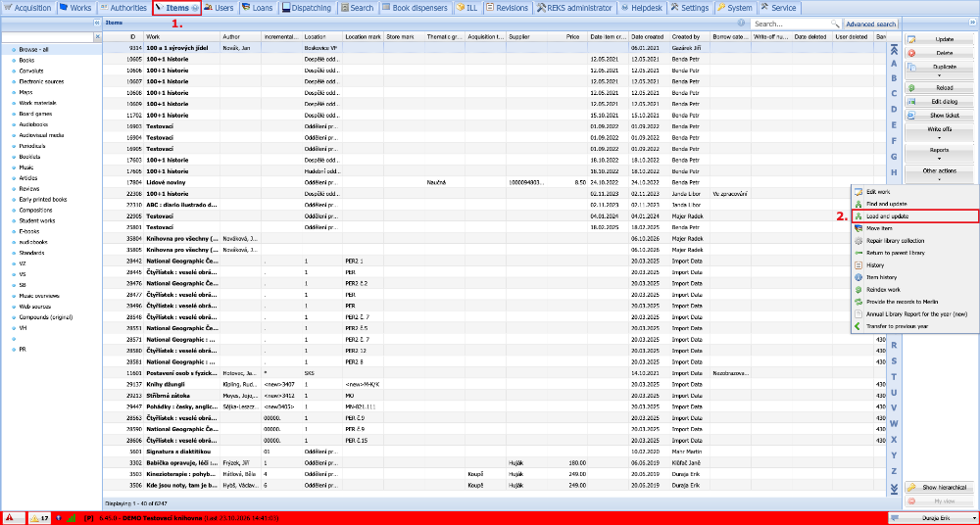Jump to letter S in the alphabet index
This screenshot has width=980, height=525.
pyautogui.click(x=894, y=360)
